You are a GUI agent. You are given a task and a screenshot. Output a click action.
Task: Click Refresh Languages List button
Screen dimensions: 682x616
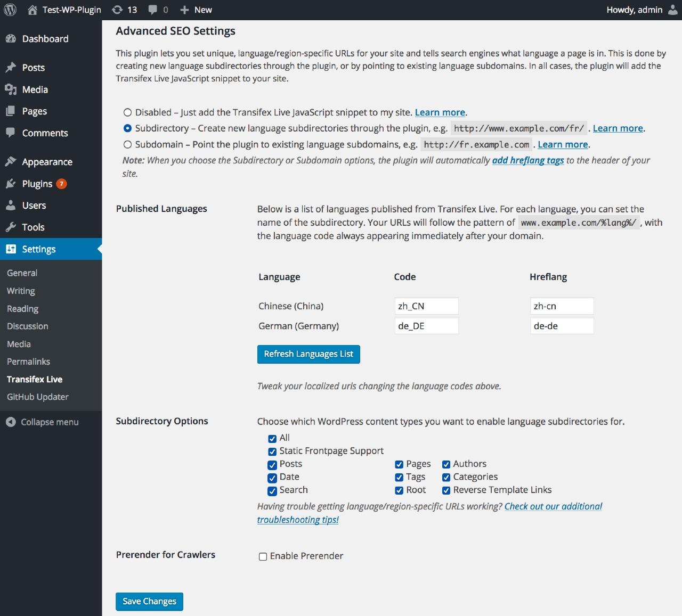tap(308, 354)
